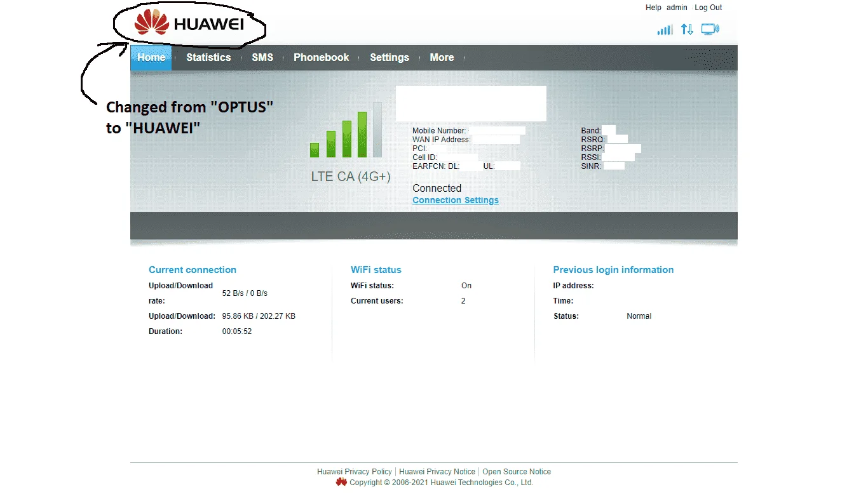Click the data transfer arrows icon
868x494 pixels.
click(x=687, y=29)
